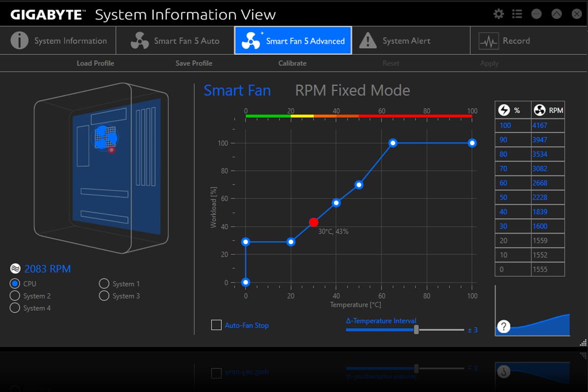Image resolution: width=588 pixels, height=392 pixels.
Task: Click the fan RPM column header icon
Action: coord(540,110)
